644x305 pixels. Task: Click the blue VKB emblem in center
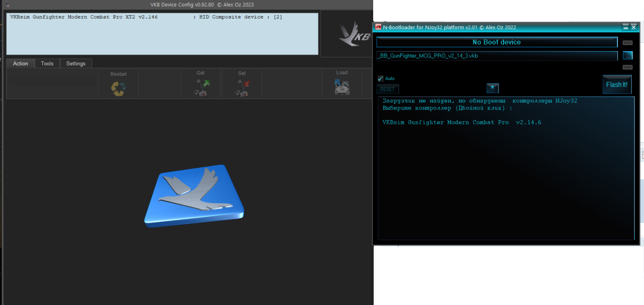tap(194, 195)
